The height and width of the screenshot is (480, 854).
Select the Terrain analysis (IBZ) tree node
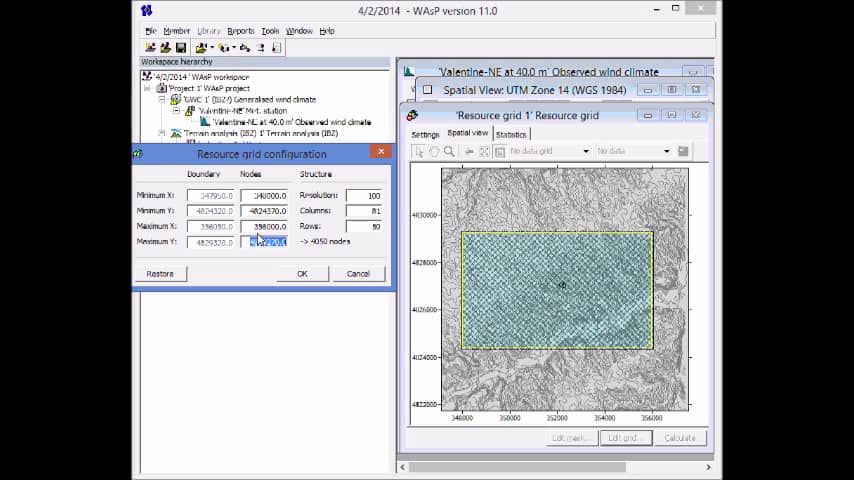(260, 133)
